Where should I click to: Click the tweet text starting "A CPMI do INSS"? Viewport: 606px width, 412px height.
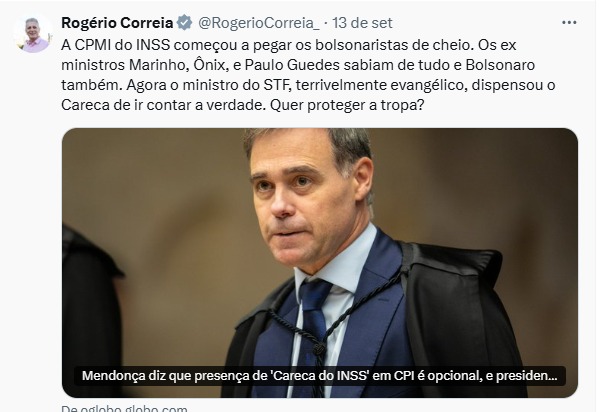point(308,75)
